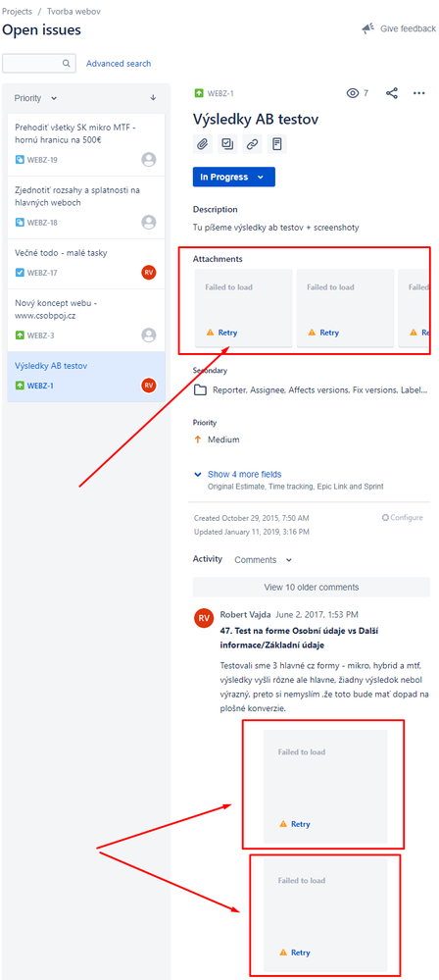Click the WEBZ-3 issue type icon

[x=20, y=335]
